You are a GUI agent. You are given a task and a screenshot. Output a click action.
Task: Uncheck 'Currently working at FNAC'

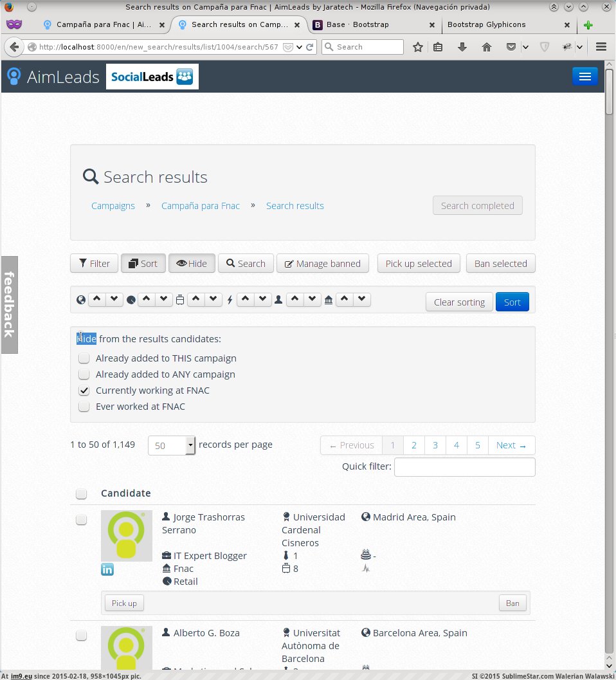(84, 391)
